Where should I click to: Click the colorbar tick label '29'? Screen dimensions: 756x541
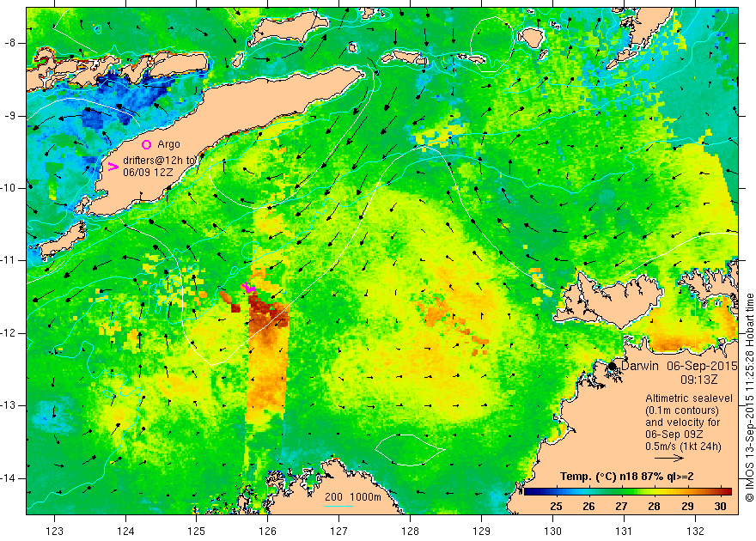tap(687, 507)
